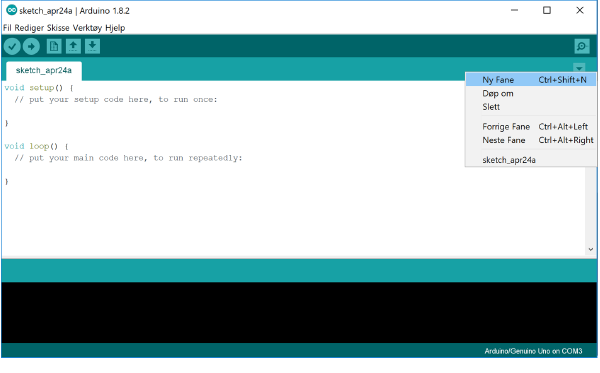Click the void setup() line in editor

click(39, 88)
